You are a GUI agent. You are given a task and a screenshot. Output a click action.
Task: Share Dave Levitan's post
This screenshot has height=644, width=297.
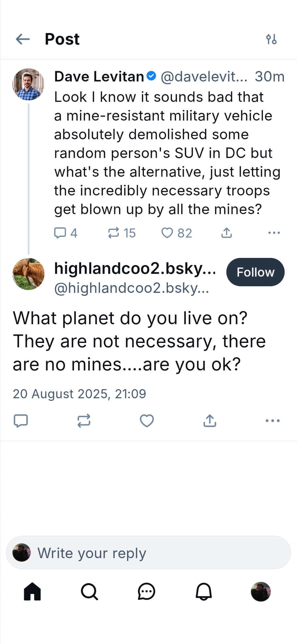point(227,233)
